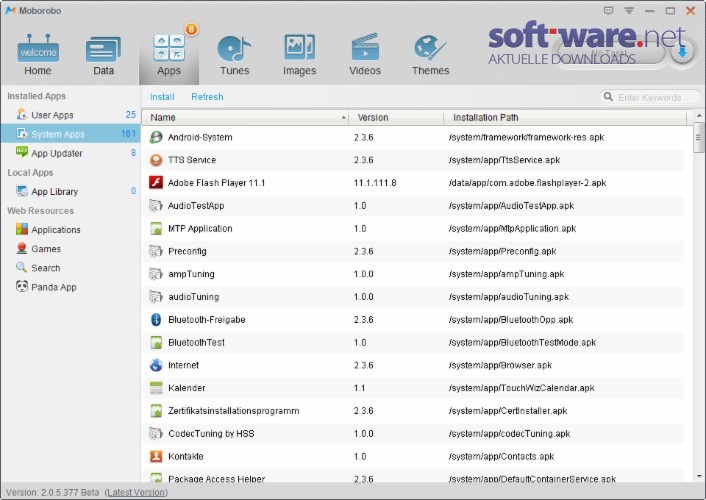Select the Package Access Helper row
706x500 pixels.
(x=412, y=478)
